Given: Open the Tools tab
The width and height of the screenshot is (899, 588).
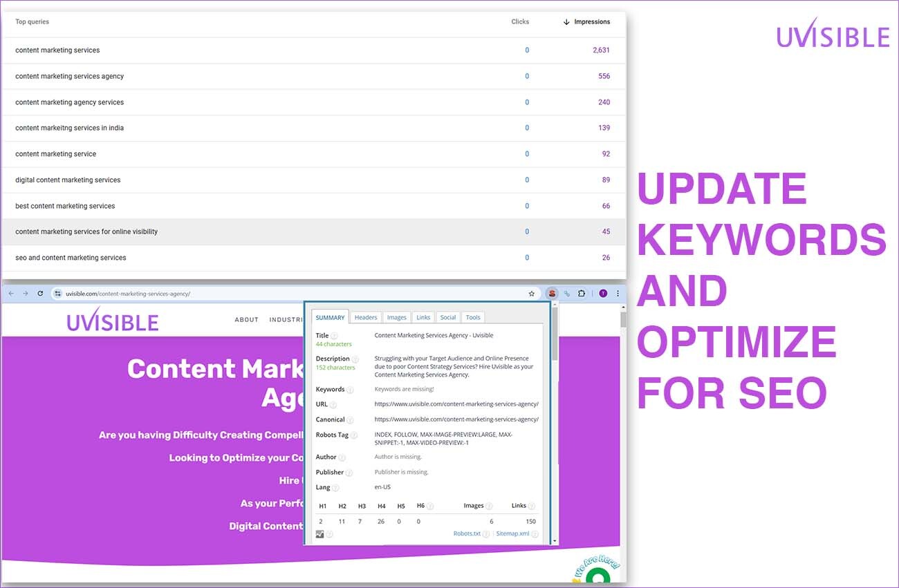Looking at the screenshot, I should click(473, 317).
